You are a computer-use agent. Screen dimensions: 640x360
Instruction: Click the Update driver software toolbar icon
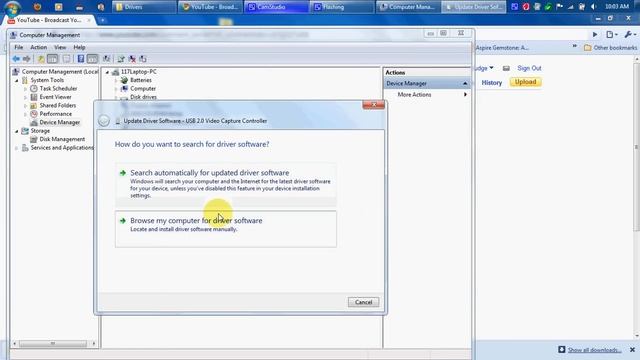tap(121, 59)
